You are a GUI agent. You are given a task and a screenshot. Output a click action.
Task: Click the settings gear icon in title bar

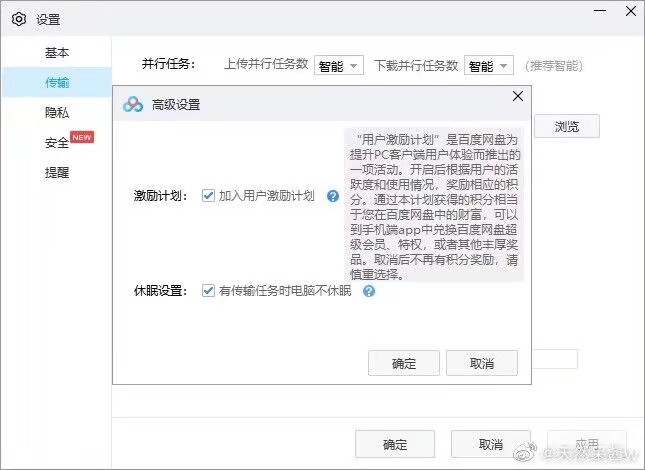point(19,19)
